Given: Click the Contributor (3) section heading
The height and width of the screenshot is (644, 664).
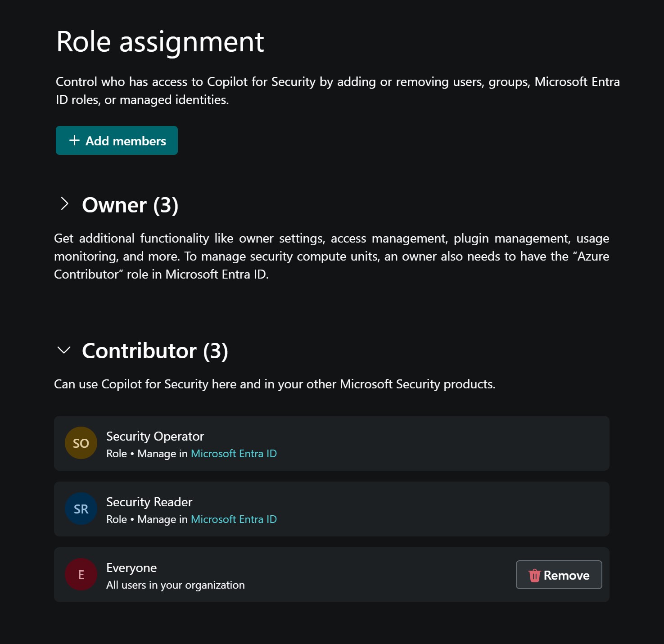Looking at the screenshot, I should 155,351.
